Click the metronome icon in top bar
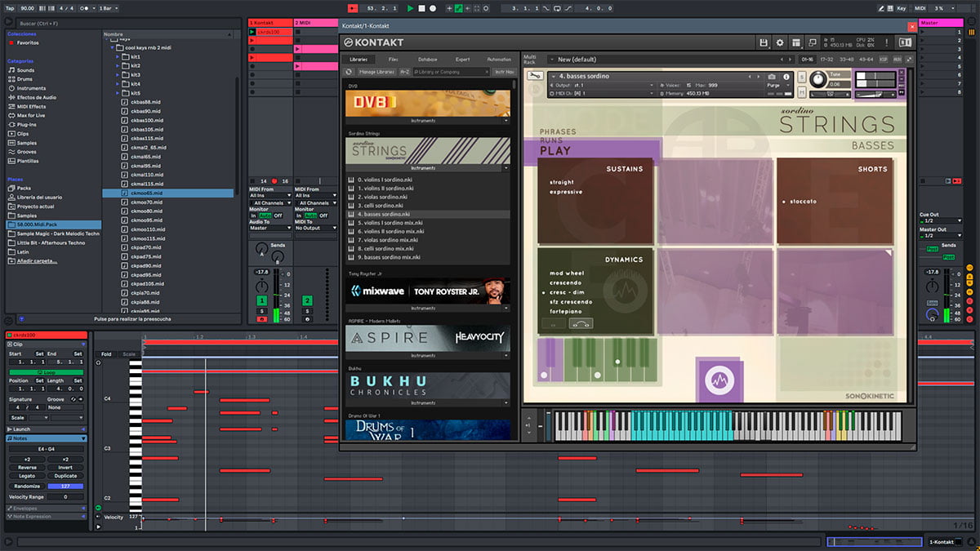980x551 pixels. pyautogui.click(x=86, y=8)
